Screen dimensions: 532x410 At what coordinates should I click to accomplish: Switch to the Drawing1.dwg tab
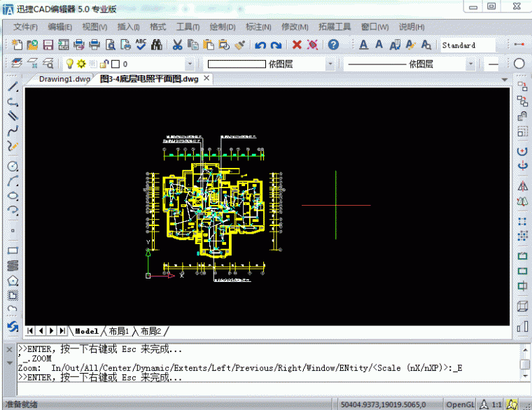(x=64, y=79)
